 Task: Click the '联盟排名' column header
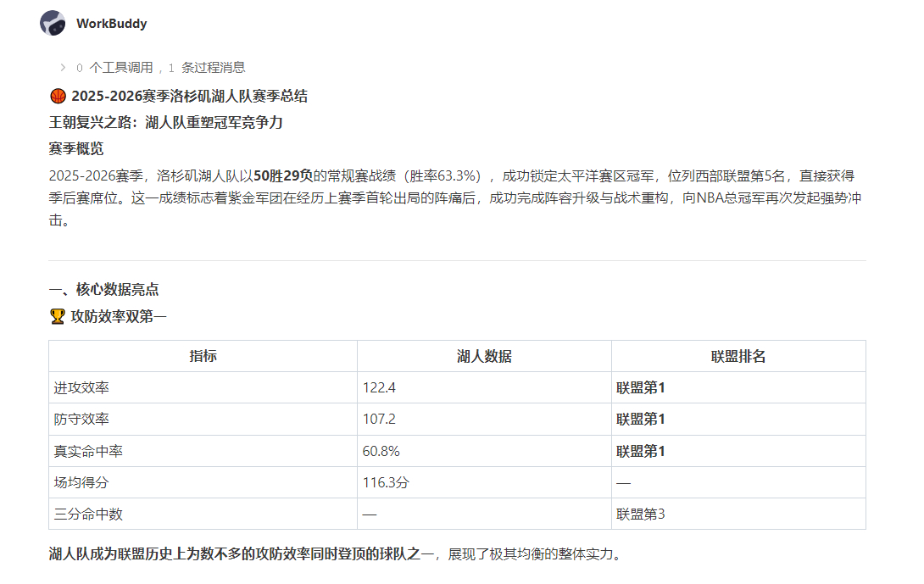click(x=738, y=356)
